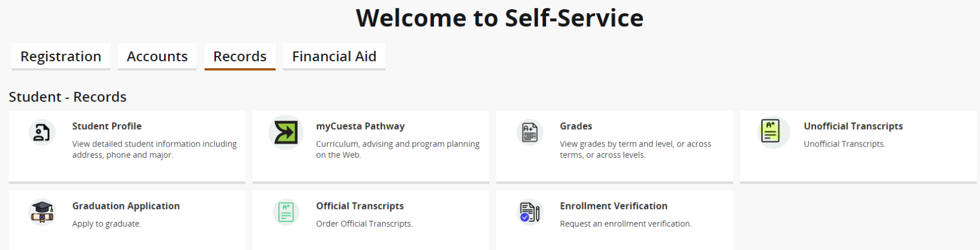Click 'Request an enrollment verification' description

(626, 224)
